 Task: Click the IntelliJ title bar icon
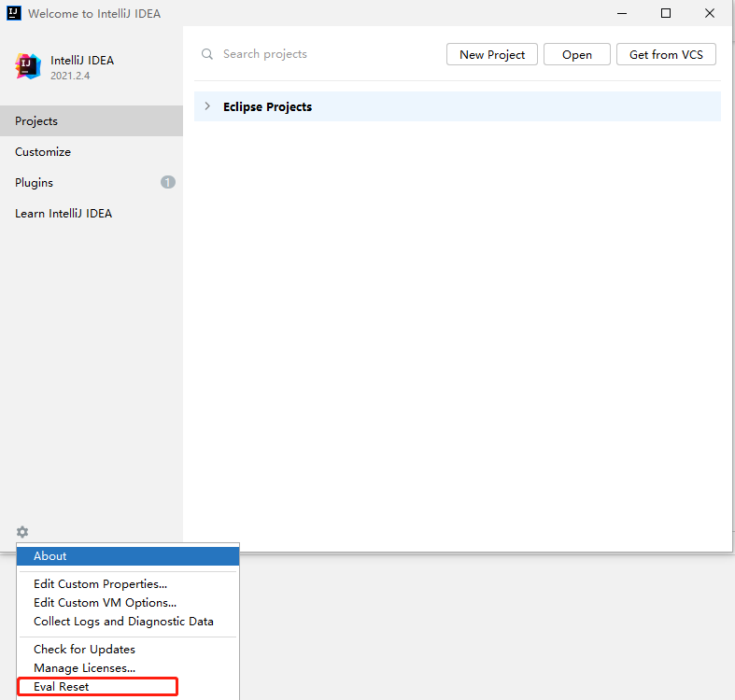tap(14, 13)
